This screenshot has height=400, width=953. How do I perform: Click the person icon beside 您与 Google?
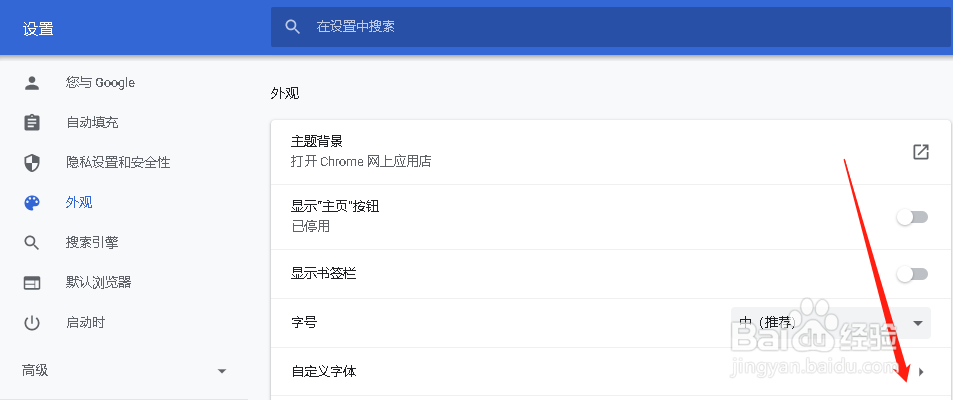click(32, 83)
